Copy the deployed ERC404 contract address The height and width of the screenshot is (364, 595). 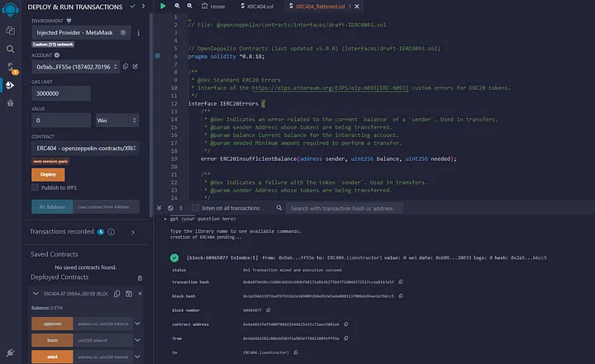(x=116, y=293)
